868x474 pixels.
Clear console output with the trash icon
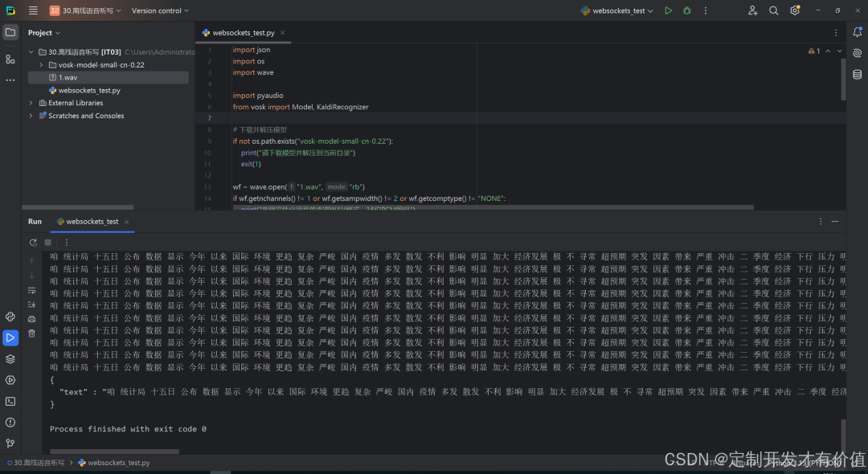[x=31, y=333]
